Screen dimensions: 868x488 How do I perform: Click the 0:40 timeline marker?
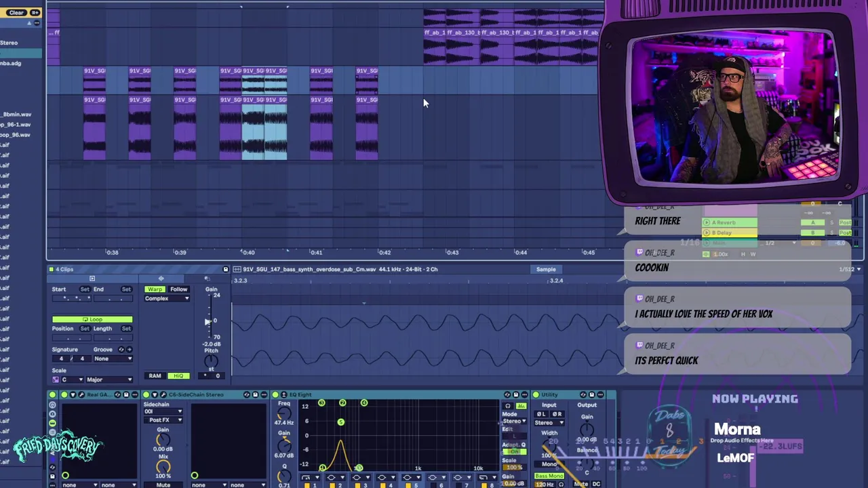click(x=248, y=252)
